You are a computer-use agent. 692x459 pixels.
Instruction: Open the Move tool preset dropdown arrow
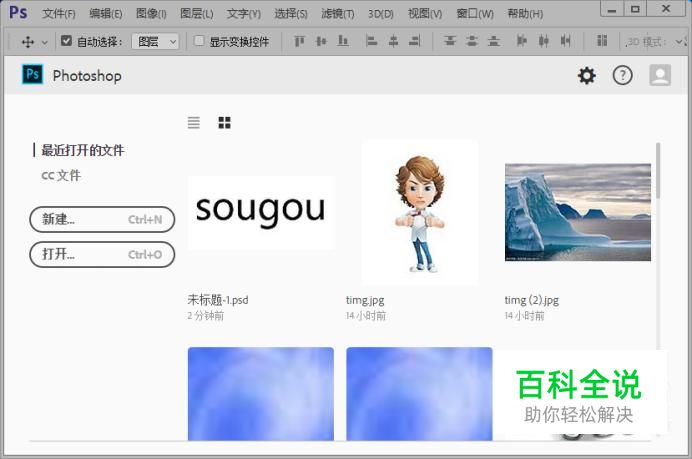(45, 42)
